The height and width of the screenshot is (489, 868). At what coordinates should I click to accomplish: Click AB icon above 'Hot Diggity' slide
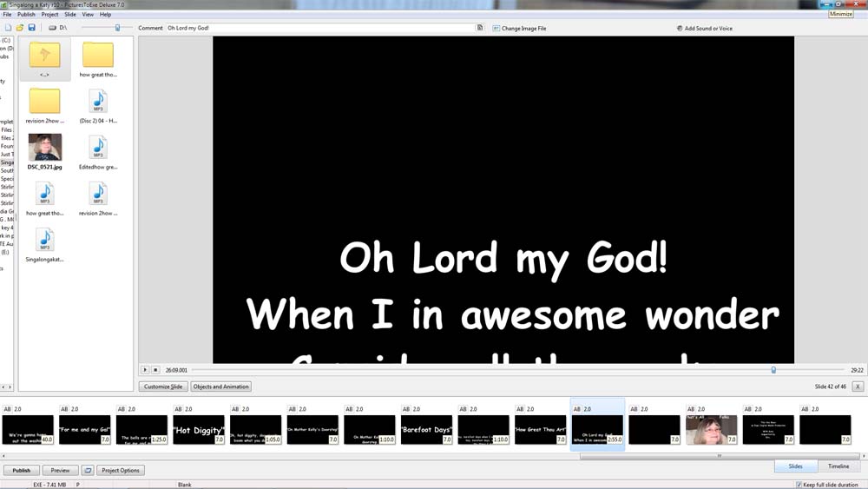178,409
